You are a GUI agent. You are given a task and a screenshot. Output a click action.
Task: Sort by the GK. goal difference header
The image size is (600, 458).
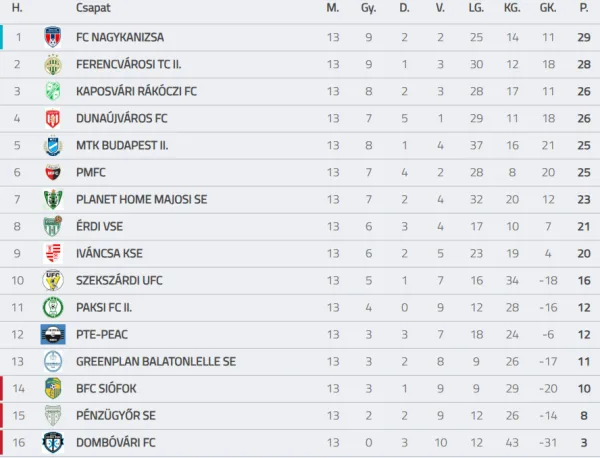547,8
